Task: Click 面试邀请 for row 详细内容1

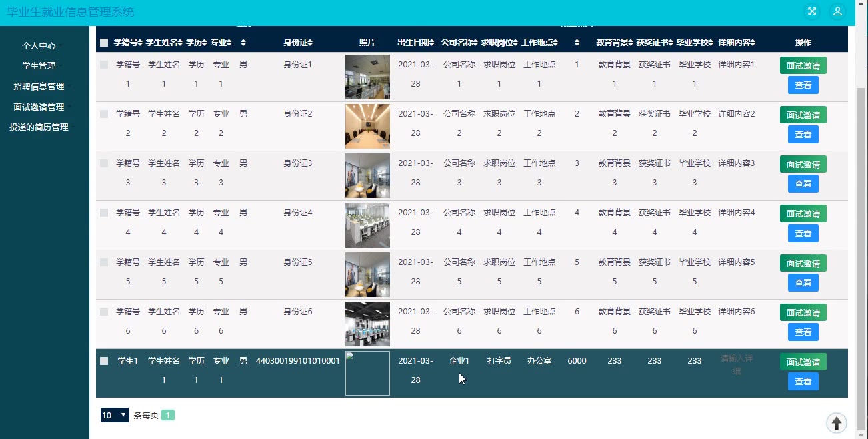Action: [x=803, y=66]
